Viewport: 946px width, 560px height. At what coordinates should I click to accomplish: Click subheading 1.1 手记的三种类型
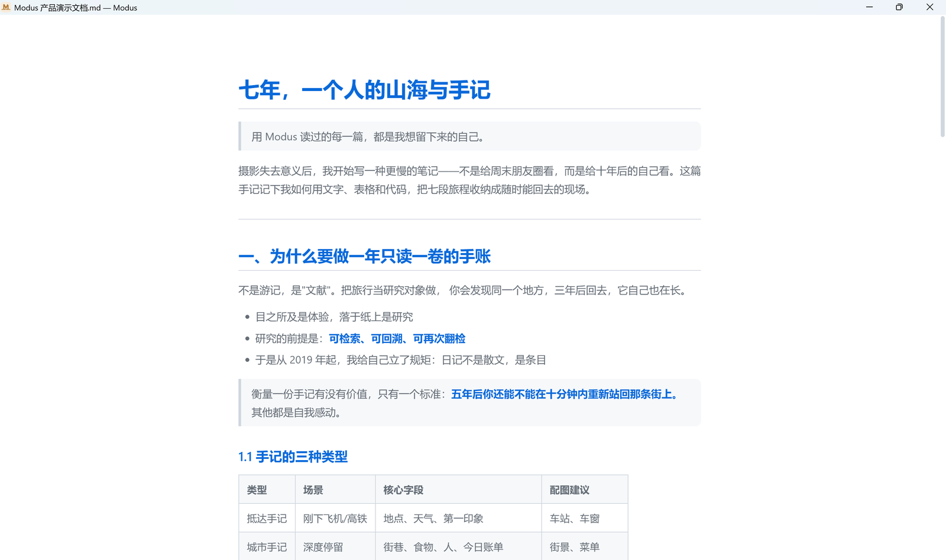click(293, 457)
